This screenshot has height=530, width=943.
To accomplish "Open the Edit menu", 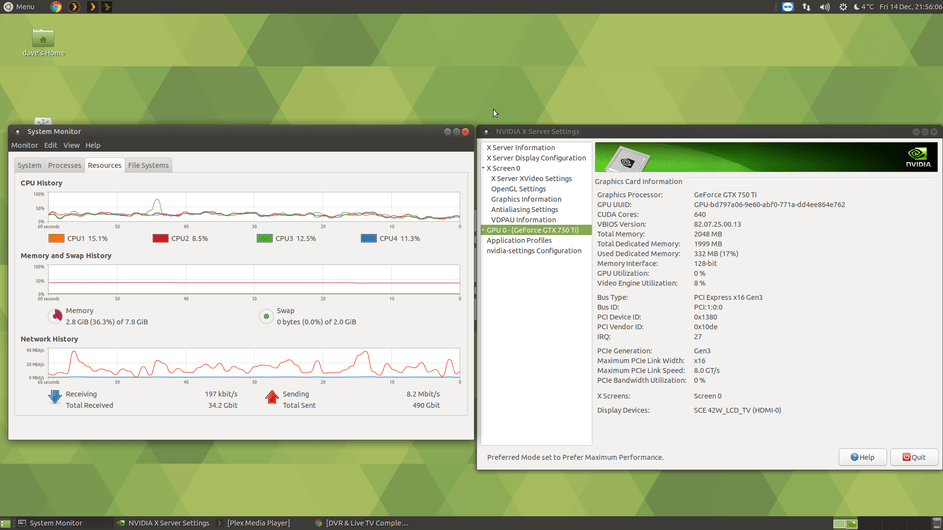I will click(x=51, y=145).
